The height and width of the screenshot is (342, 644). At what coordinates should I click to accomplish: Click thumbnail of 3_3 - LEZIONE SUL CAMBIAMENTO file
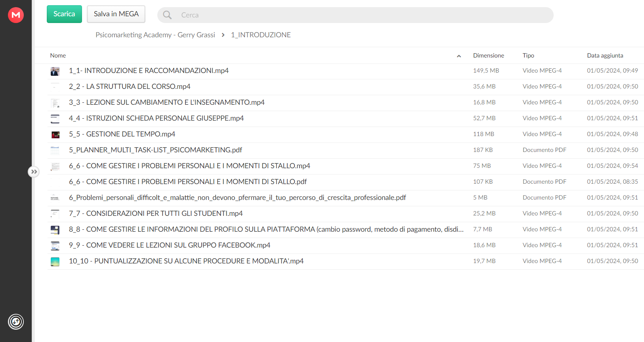coord(55,103)
